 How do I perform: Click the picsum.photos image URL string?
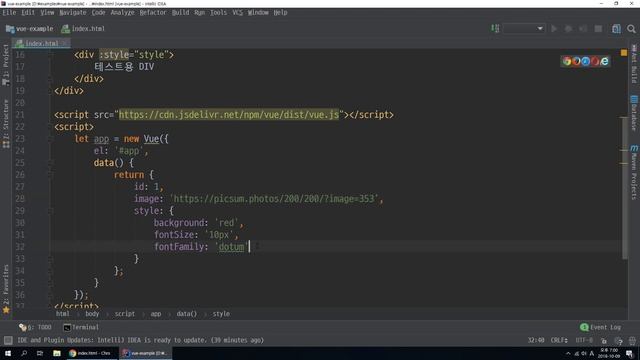[x=274, y=199]
